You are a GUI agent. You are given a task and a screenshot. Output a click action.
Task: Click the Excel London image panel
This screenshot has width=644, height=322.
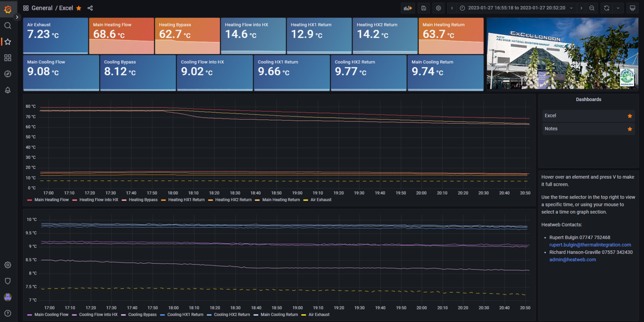(x=563, y=54)
